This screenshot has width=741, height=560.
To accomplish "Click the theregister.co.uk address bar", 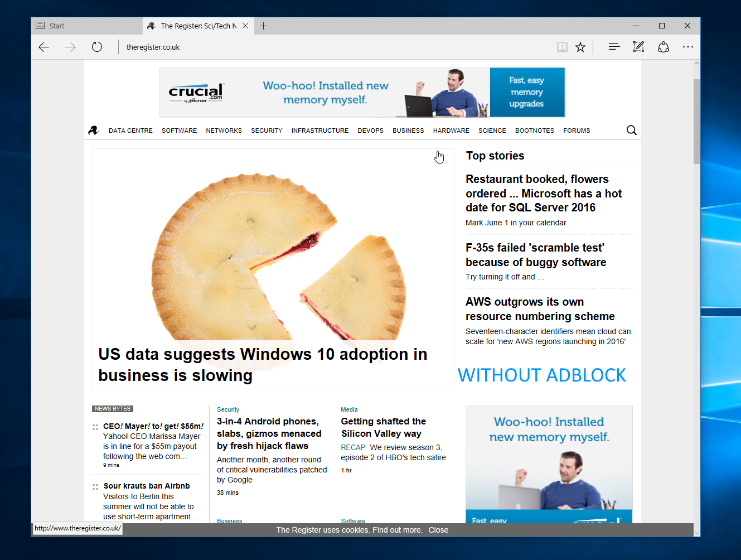I will [335, 47].
